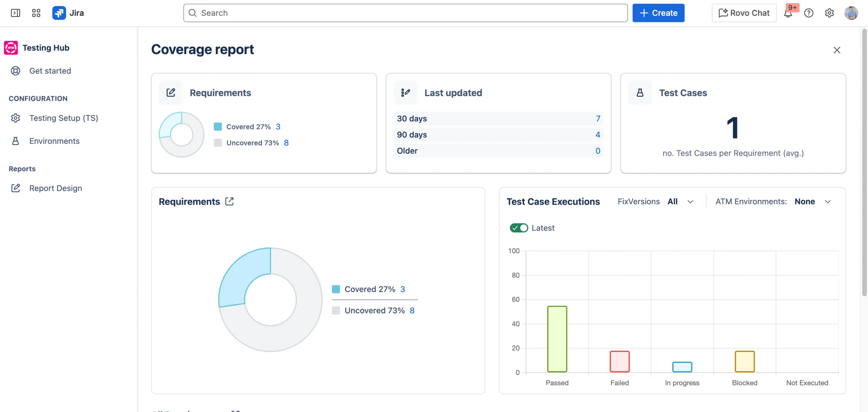This screenshot has height=412, width=868.
Task: Open Report Design under Reports
Action: [56, 188]
